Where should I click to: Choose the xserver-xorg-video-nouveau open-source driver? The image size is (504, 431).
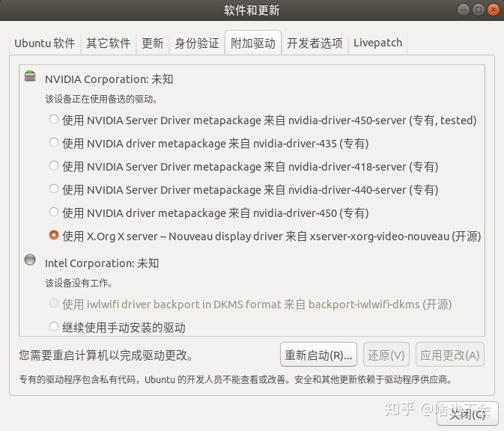point(54,235)
